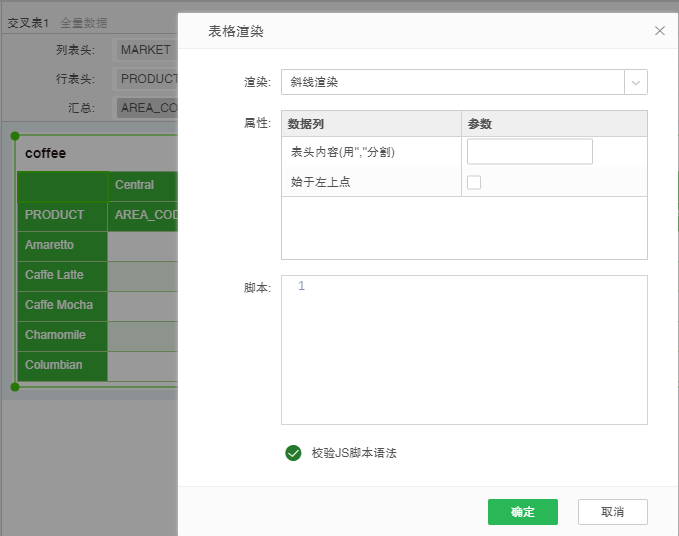Click the top-left green resize handle
This screenshot has height=536, width=679.
click(15, 136)
